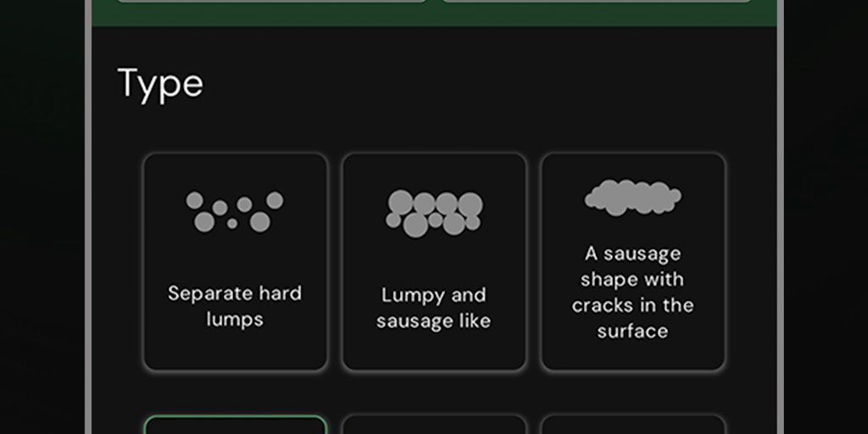Click the "Type" section heading
The width and height of the screenshot is (868, 434).
160,84
